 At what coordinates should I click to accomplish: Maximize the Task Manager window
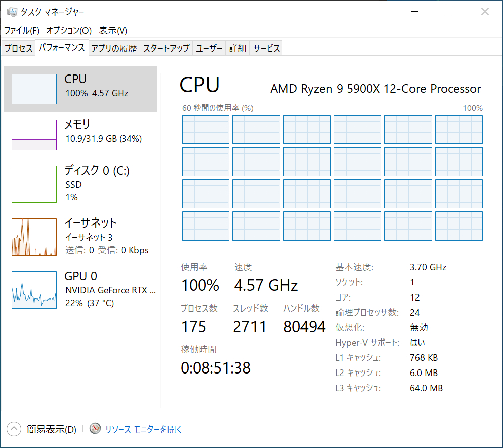click(x=449, y=12)
